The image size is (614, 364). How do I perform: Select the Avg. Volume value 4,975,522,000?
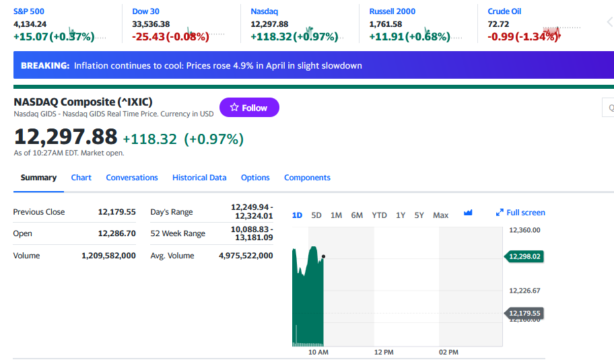click(x=246, y=256)
